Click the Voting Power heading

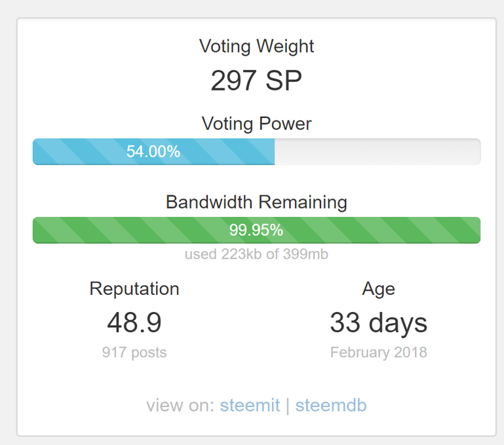[256, 123]
